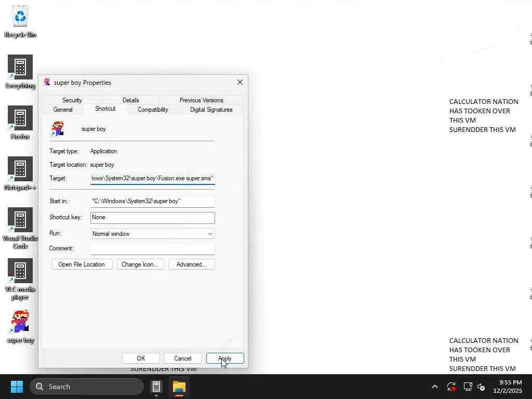Open the Compatibility tab
This screenshot has height=399, width=532.
pos(153,110)
